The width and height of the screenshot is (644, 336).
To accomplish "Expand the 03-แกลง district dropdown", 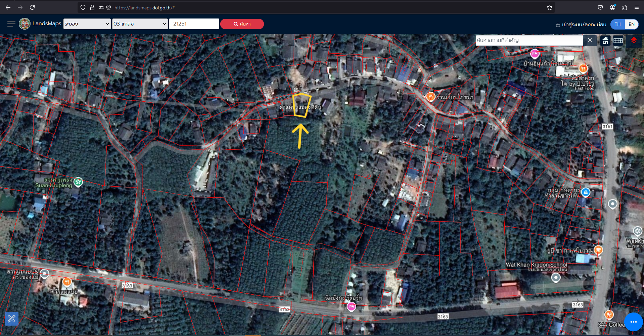I will [x=140, y=24].
